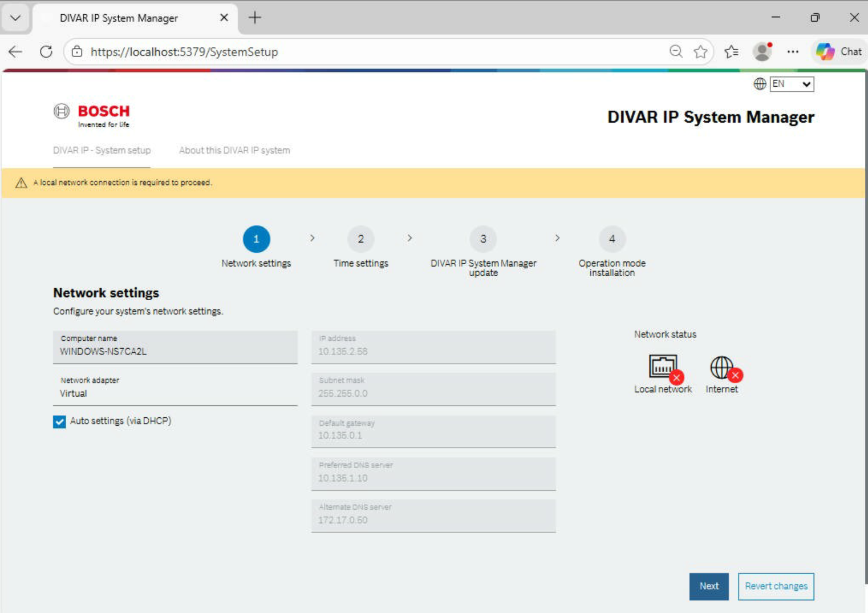This screenshot has height=613, width=868.
Task: Expand the browser tab list chevron
Action: [x=15, y=18]
